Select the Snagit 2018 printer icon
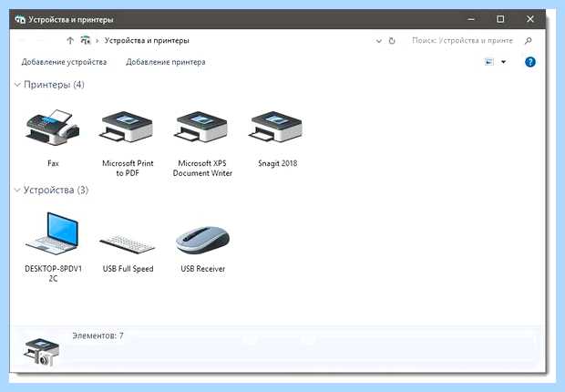Viewport: 565px width, 392px height. (276, 127)
